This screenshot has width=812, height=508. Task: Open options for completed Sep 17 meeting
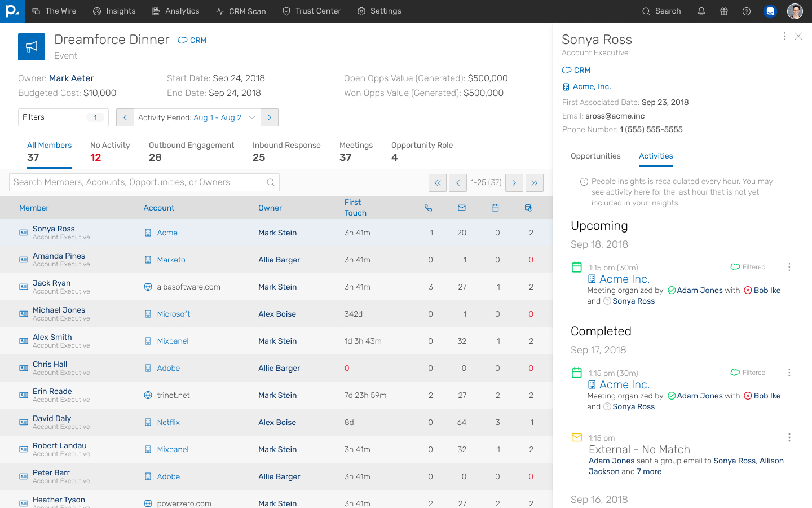[789, 373]
